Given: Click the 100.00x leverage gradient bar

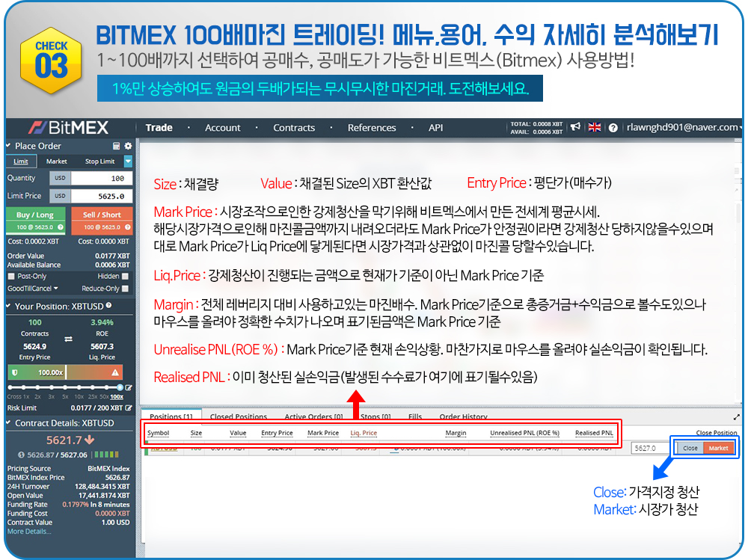Looking at the screenshot, I should pyautogui.click(x=65, y=372).
